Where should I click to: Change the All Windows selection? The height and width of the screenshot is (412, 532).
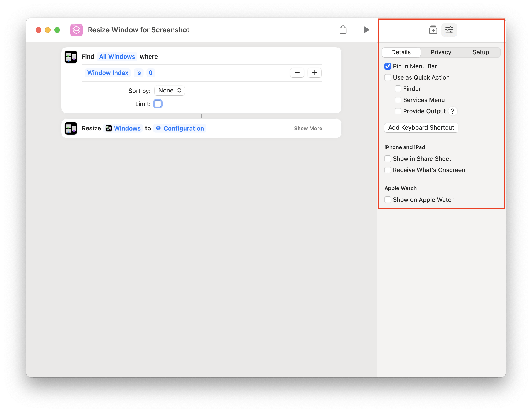click(x=117, y=56)
